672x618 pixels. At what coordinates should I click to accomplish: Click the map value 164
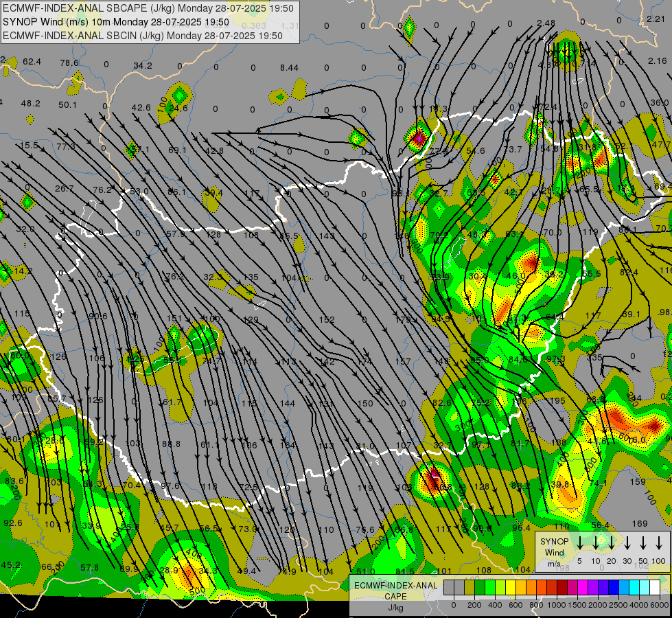(287, 445)
